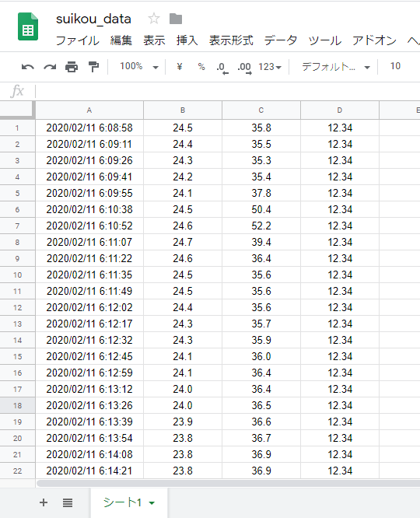Increase decimal places button
This screenshot has height=518, width=420.
tap(244, 68)
